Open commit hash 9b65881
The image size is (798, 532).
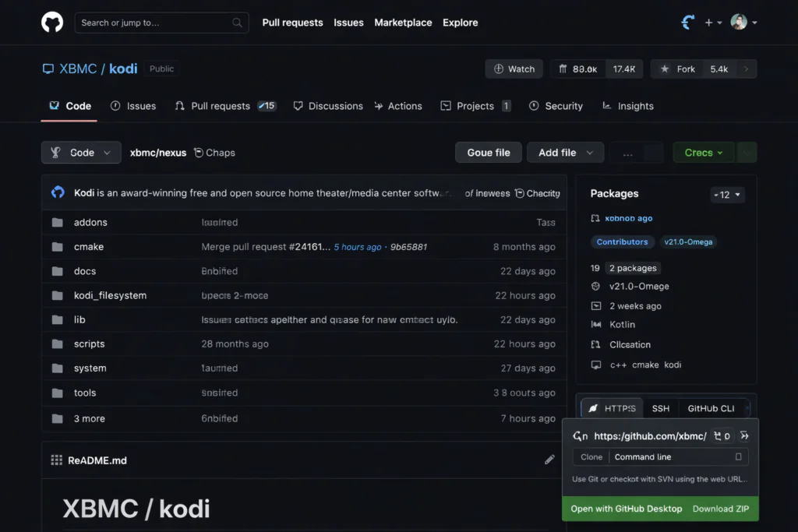point(408,247)
